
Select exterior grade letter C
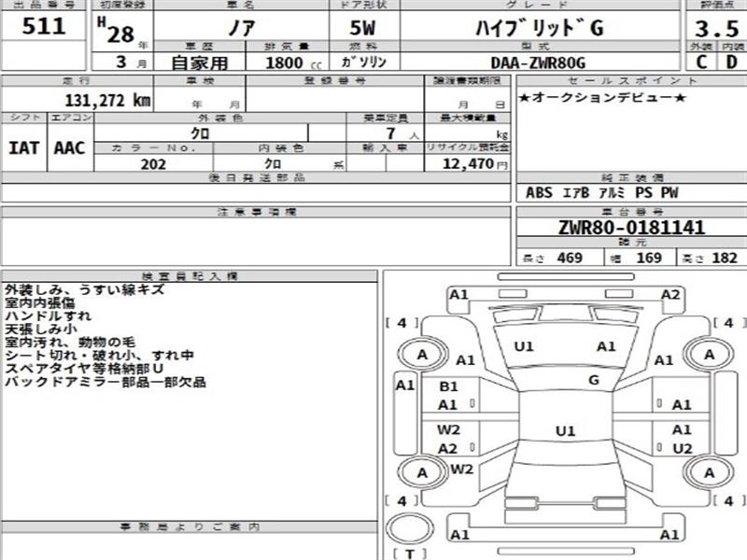(x=701, y=62)
